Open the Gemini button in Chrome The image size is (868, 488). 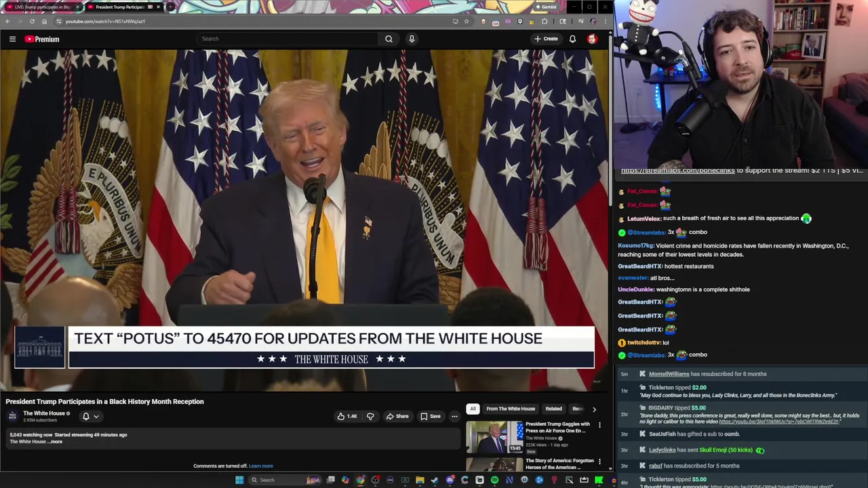click(545, 7)
